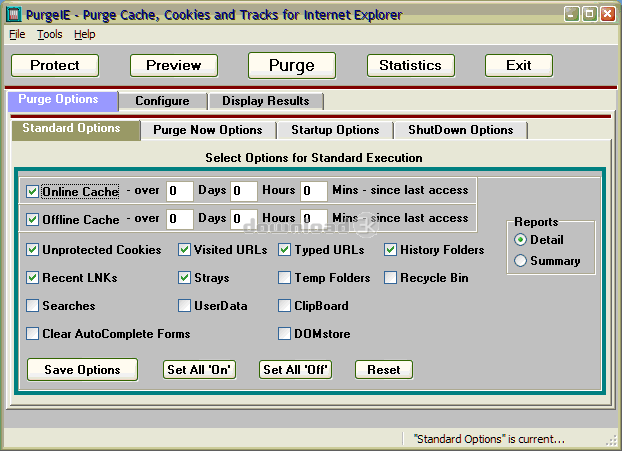Viewport: 622px width, 451px height.
Task: Click Online Cache Mins input field
Action: click(x=314, y=191)
